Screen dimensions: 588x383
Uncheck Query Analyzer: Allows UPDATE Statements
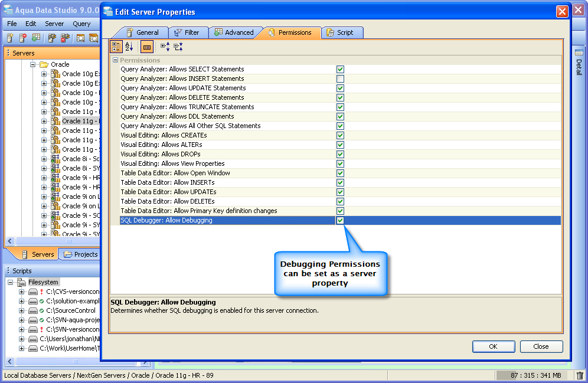(x=340, y=88)
